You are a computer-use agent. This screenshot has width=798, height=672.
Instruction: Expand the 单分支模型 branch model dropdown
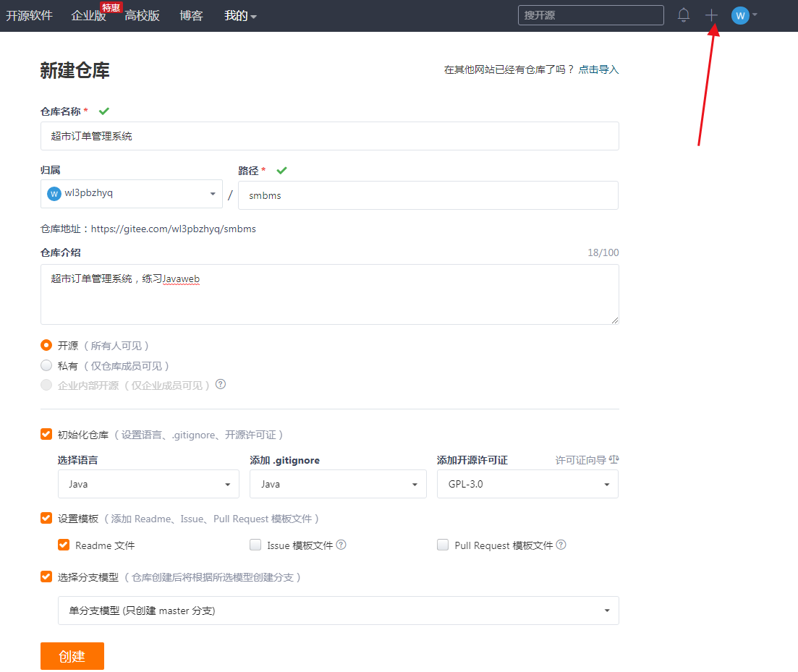[339, 611]
